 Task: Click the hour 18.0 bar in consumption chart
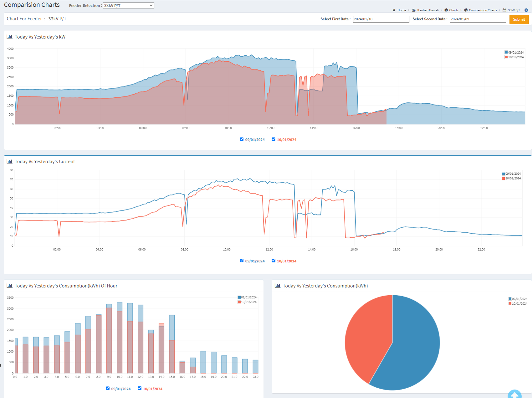point(203,362)
